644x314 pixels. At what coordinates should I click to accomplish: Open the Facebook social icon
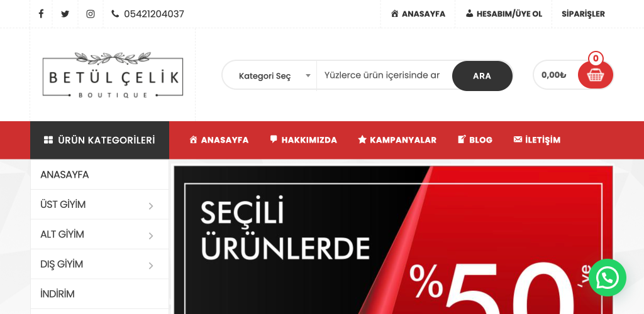pos(41,14)
